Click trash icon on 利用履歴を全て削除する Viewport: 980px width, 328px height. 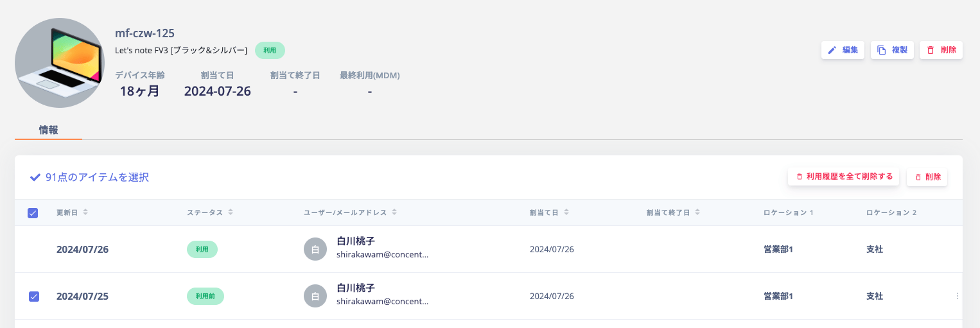pyautogui.click(x=800, y=177)
